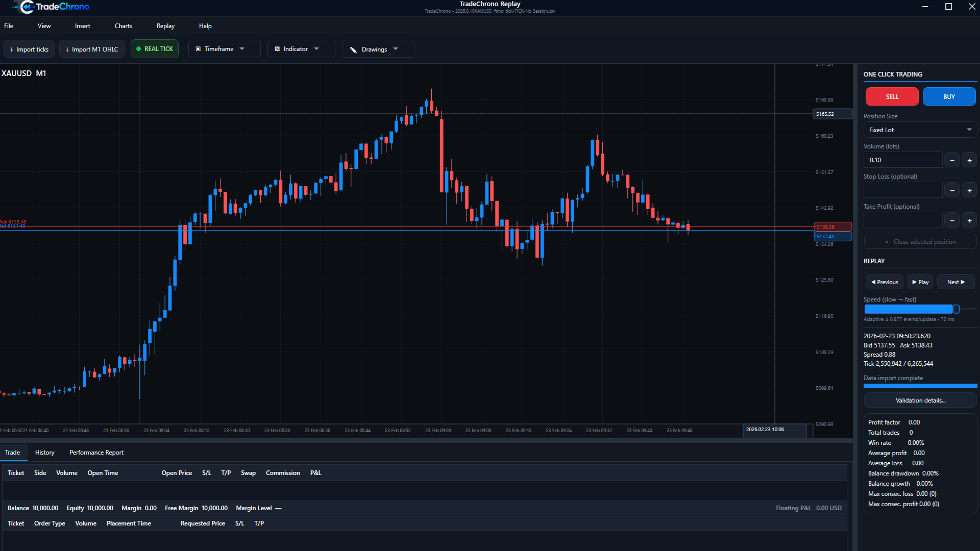Minimize the TradeChrono Replay window
Screen dimensions: 980x551
tap(925, 7)
